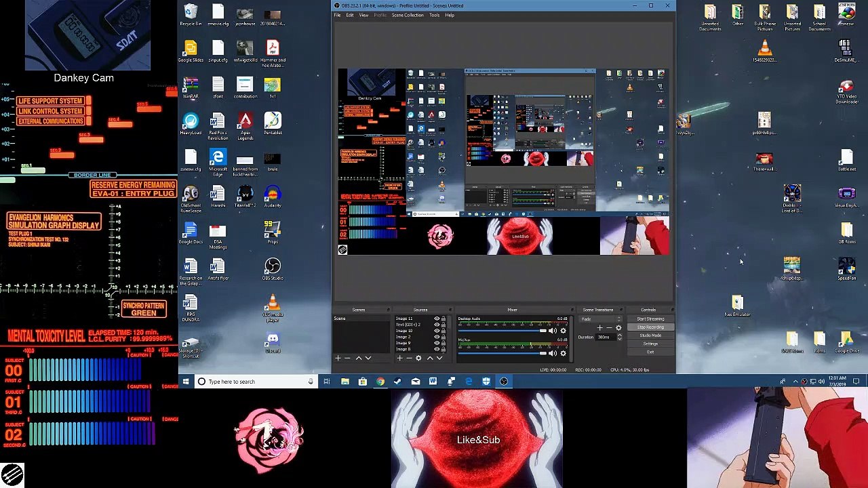Toggle visibility of Image 10 source
This screenshot has height=488, width=868.
pyautogui.click(x=437, y=331)
